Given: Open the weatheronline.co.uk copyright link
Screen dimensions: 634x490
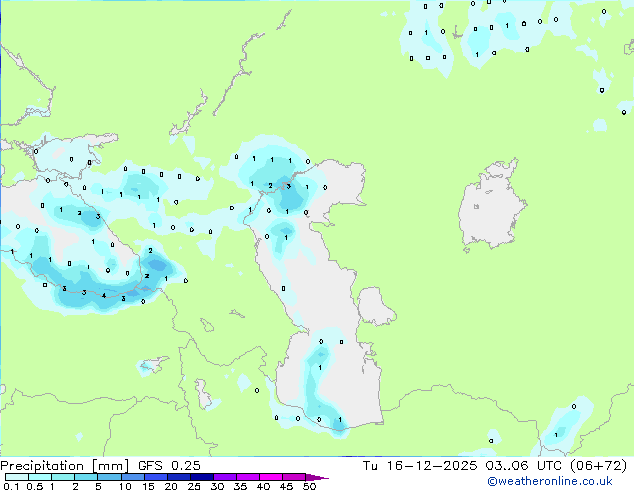Looking at the screenshot, I should [549, 481].
